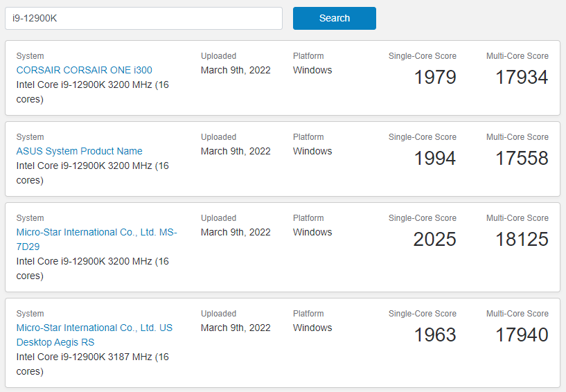This screenshot has width=566, height=392.
Task: Open the CORSAIR CORSAIR ONE i300 result
Action: (84, 70)
